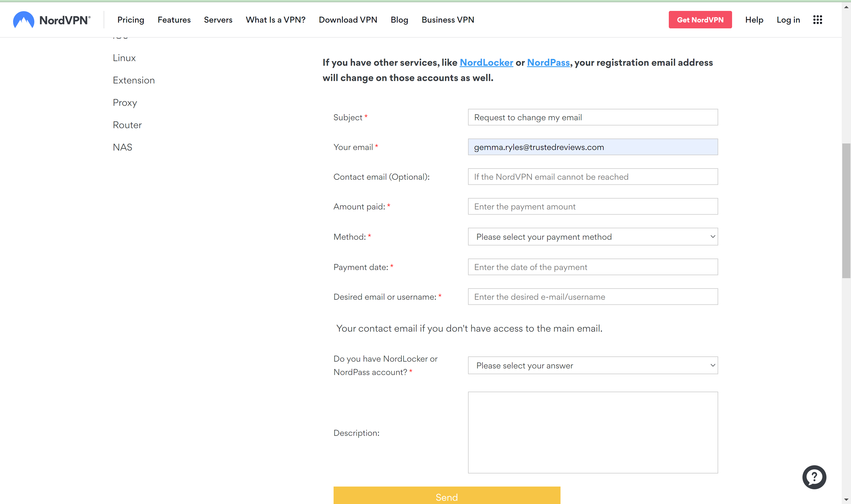Select Extension in the sidebar

point(133,80)
